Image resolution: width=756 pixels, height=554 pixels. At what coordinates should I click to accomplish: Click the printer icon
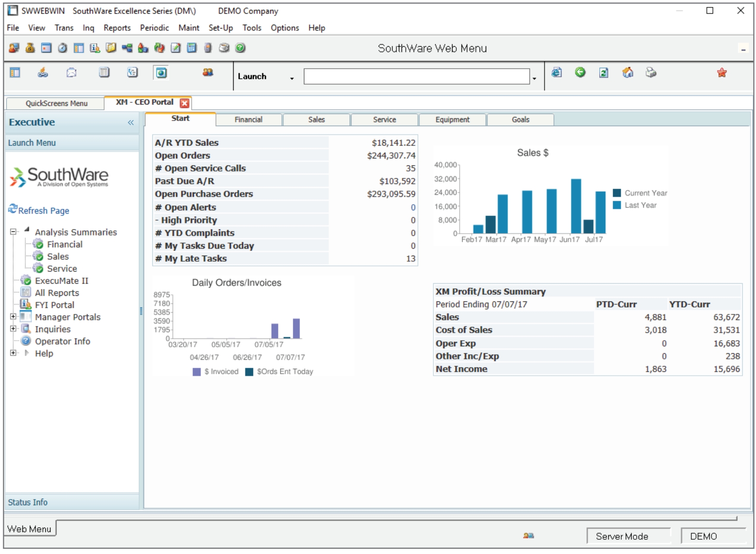pyautogui.click(x=651, y=73)
